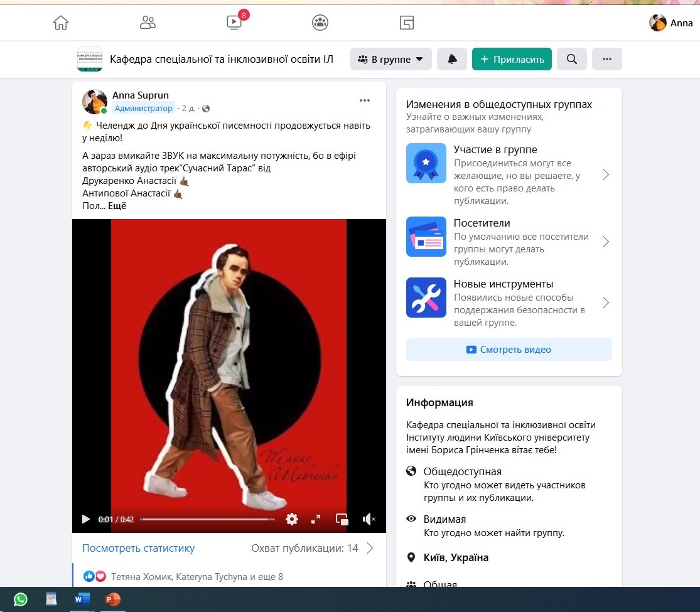This screenshot has width=700, height=612.
Task: Open the Watch video icon with notification badge
Action: tap(234, 23)
